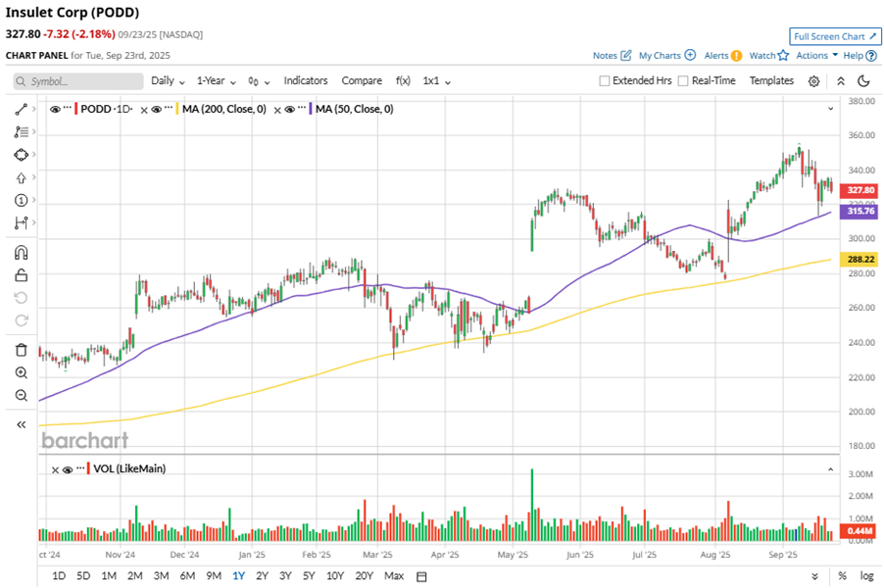Zoom in on the chart

(x=21, y=372)
